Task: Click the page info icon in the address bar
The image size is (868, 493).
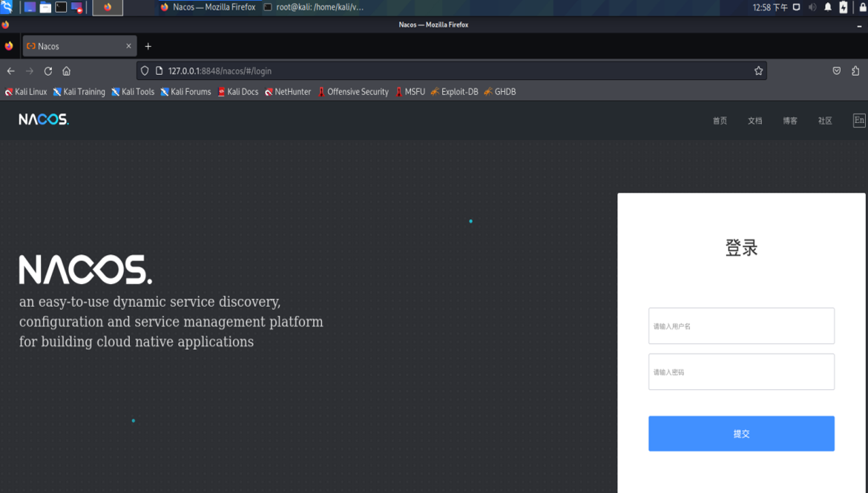Action: pos(159,71)
